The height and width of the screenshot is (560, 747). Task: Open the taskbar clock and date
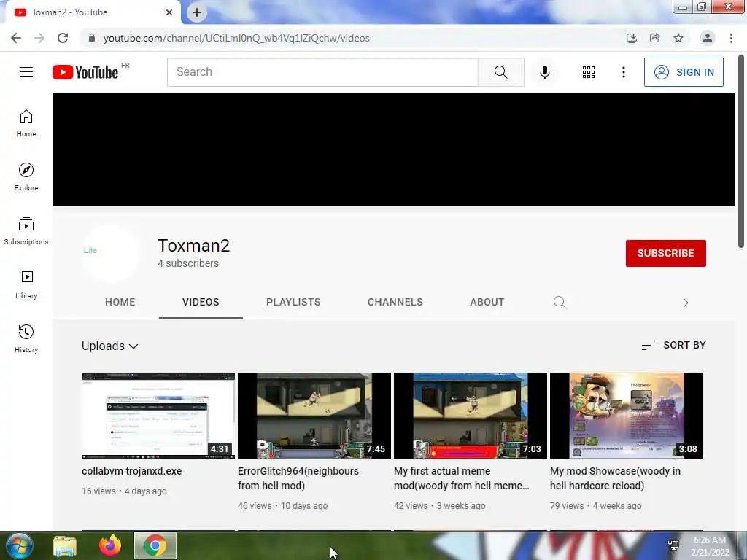(710, 546)
